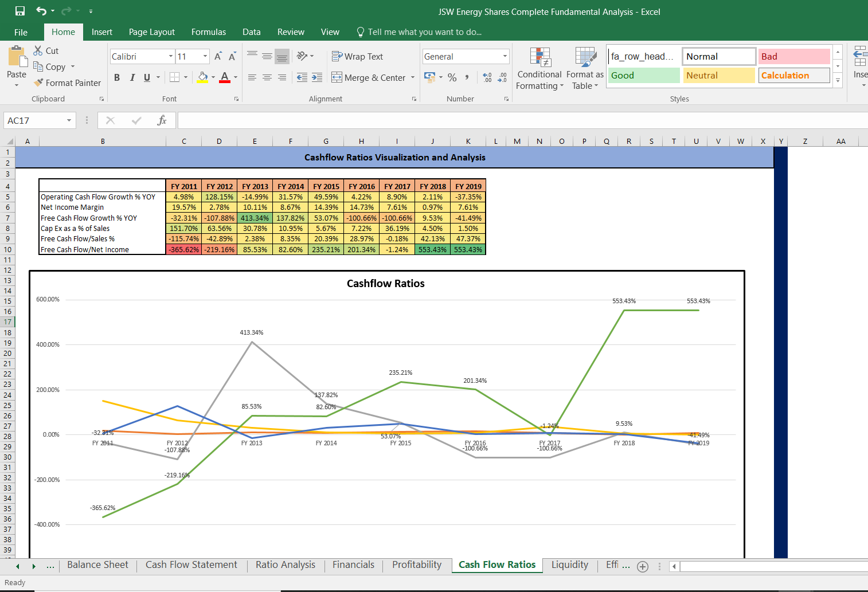Apply the Neutral cell style

click(x=719, y=75)
